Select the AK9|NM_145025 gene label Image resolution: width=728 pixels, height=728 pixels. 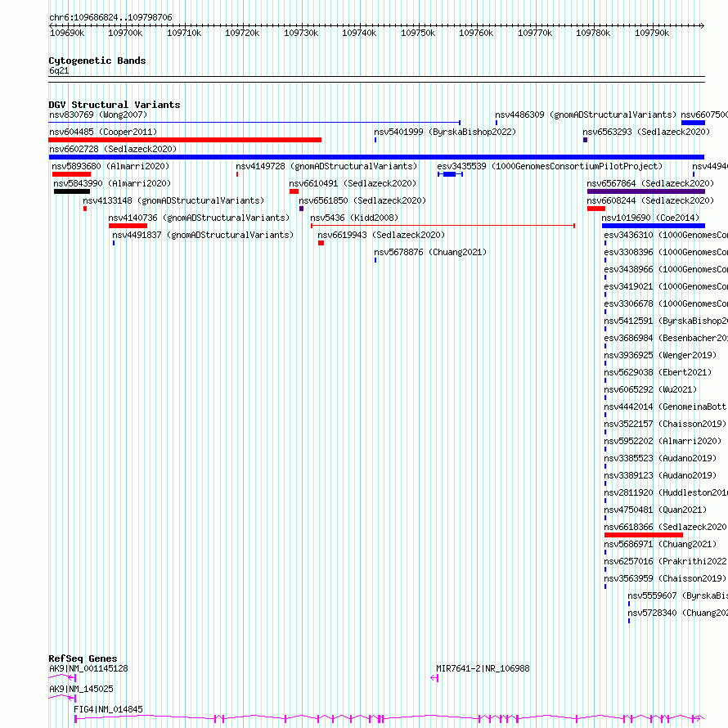click(81, 689)
